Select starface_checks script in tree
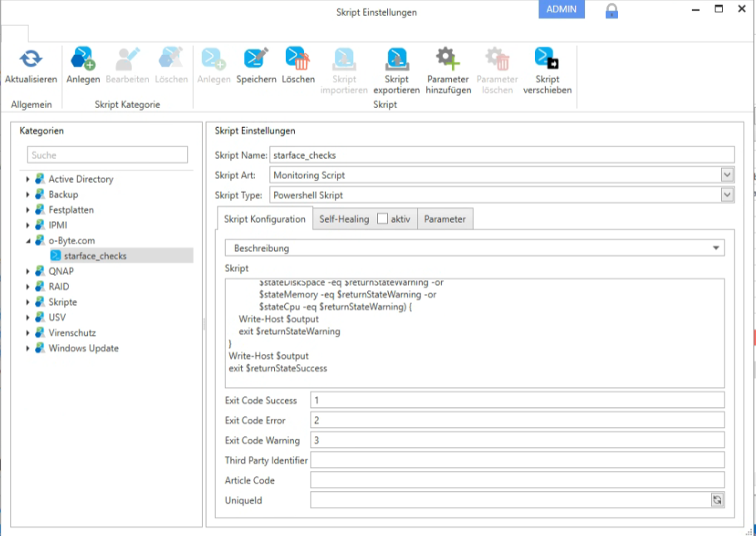Image resolution: width=756 pixels, height=536 pixels. pos(95,256)
